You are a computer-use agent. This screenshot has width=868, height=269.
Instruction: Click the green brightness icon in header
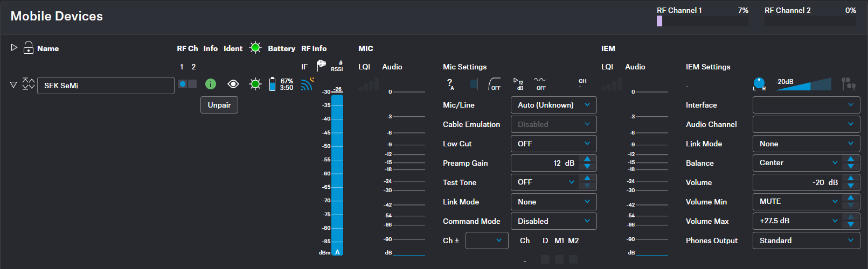255,47
